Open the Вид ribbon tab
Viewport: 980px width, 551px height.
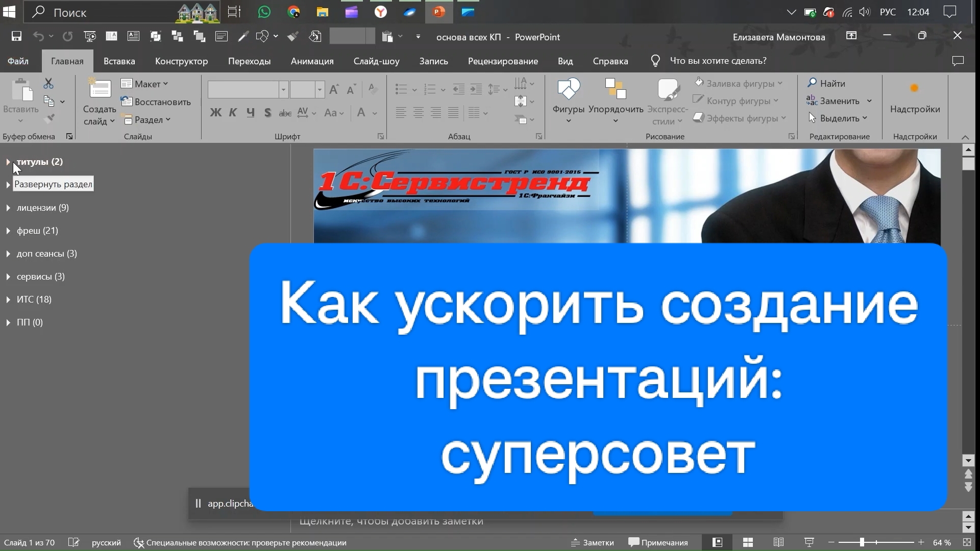(x=565, y=61)
